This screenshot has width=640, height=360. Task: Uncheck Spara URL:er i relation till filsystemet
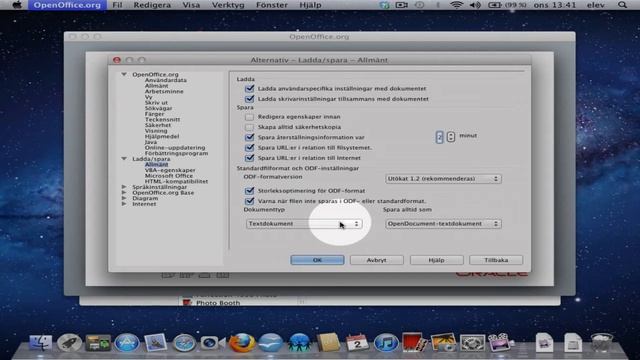point(249,147)
